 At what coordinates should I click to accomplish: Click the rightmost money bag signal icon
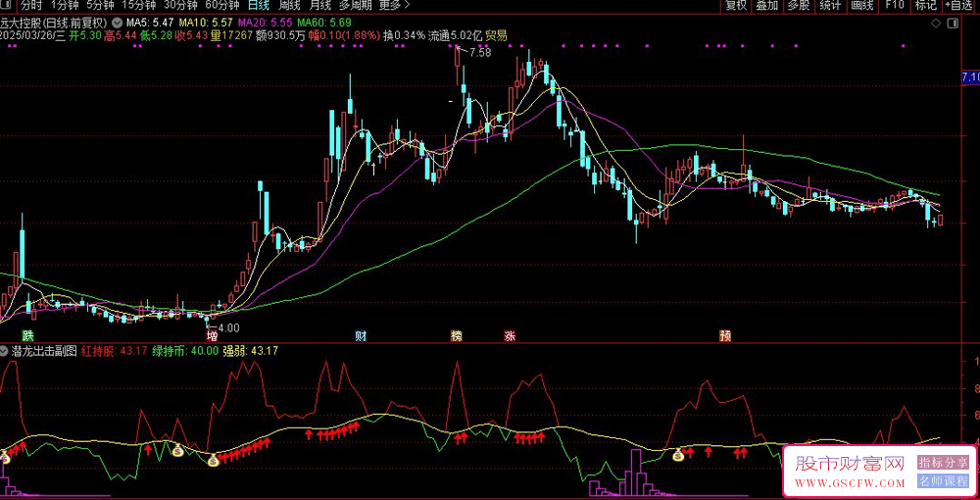678,456
